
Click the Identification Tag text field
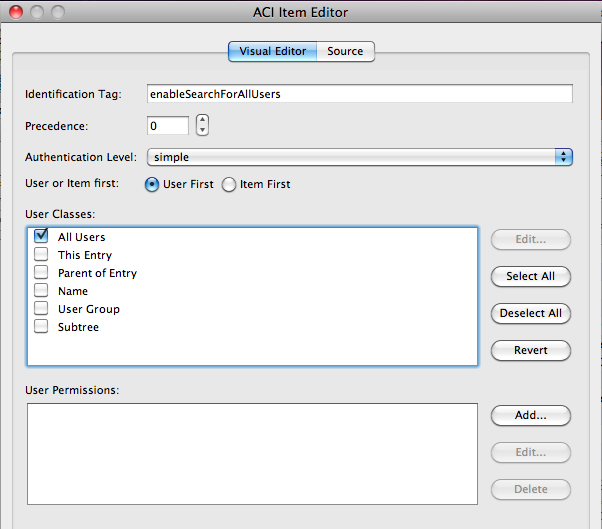(359, 94)
